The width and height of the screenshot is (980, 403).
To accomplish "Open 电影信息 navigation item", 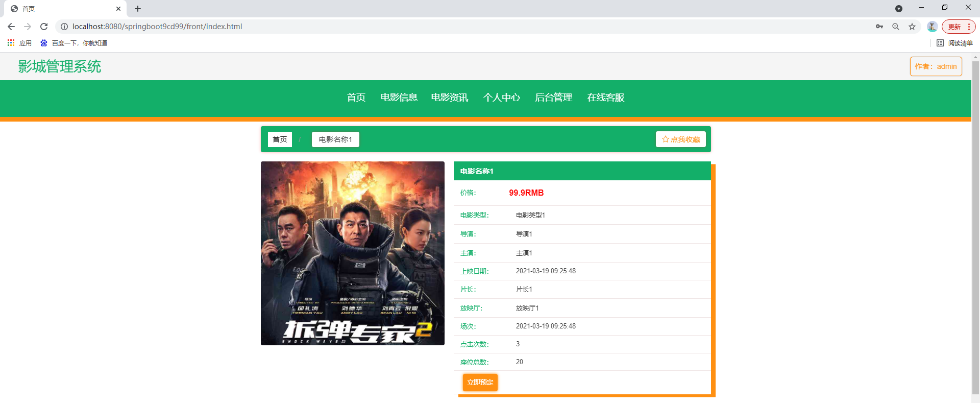I will pos(399,98).
